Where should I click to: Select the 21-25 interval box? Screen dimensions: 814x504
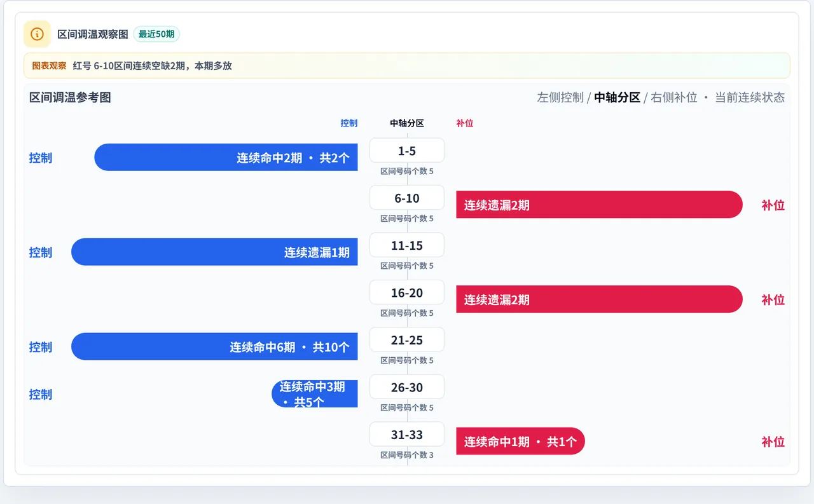[x=407, y=340]
